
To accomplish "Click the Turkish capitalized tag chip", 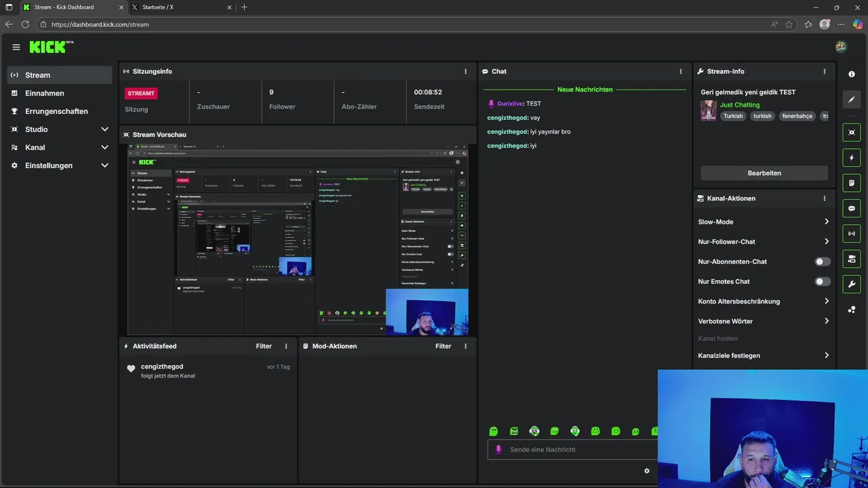I will coord(733,116).
